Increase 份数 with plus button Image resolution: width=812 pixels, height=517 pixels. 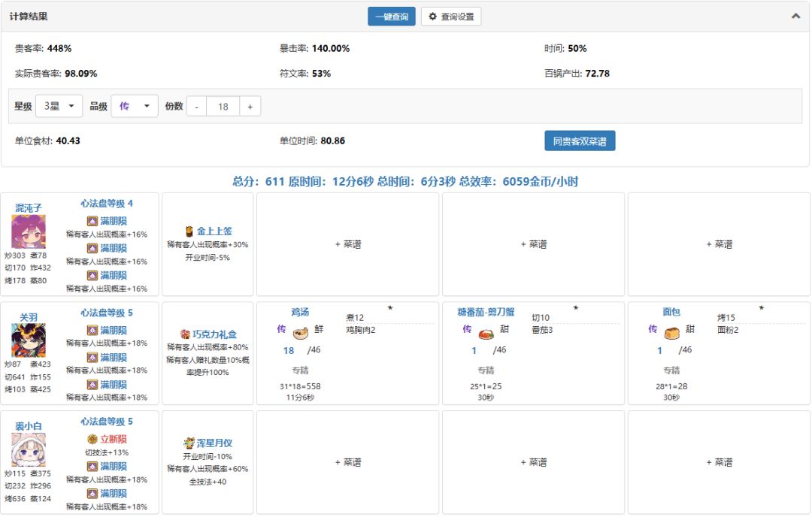[250, 107]
